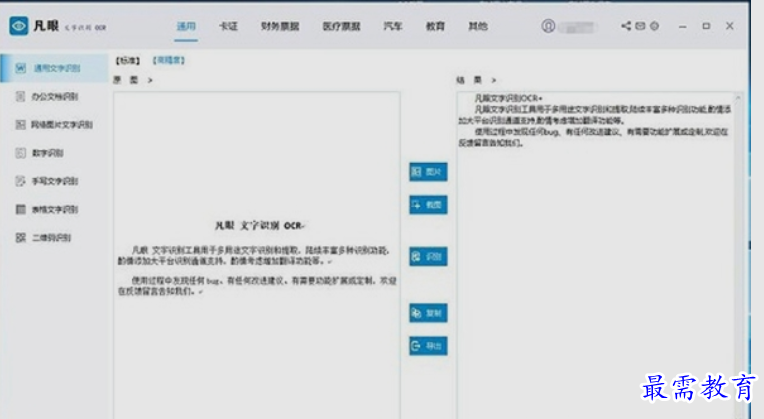Click the result panel scrollbar up arrow

[x=738, y=98]
